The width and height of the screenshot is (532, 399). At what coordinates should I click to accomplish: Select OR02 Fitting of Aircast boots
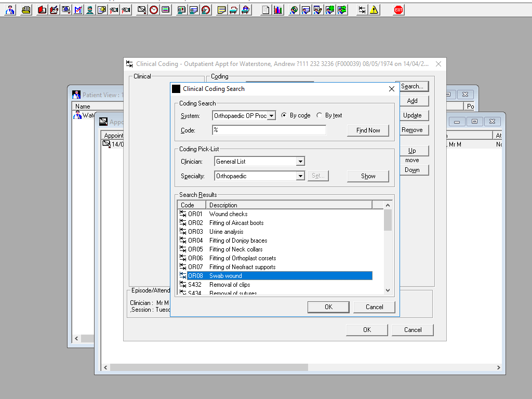(275, 223)
